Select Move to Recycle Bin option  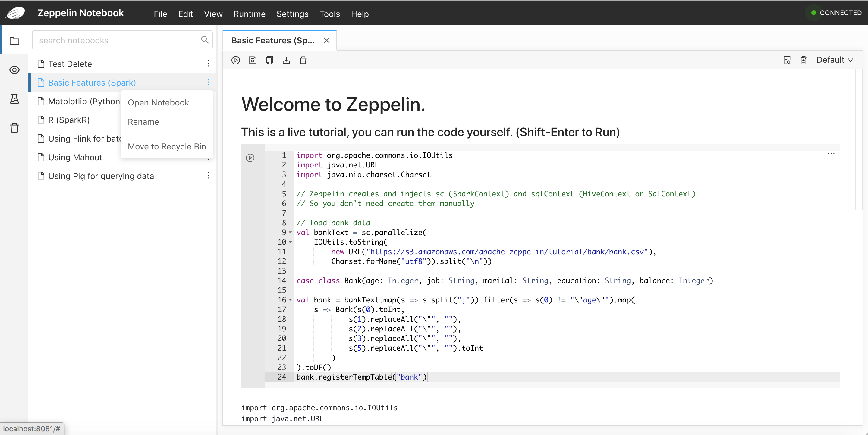[x=166, y=146]
